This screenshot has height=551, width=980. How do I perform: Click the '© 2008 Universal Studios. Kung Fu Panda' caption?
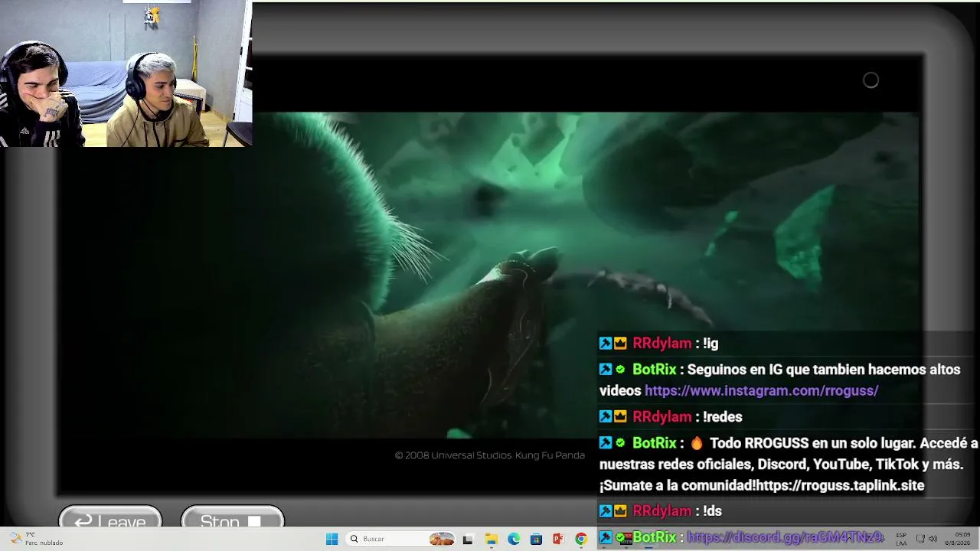490,455
